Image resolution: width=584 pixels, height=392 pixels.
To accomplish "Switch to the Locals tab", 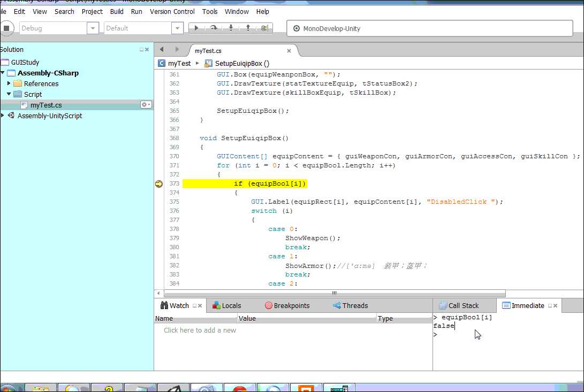I will [x=227, y=306].
